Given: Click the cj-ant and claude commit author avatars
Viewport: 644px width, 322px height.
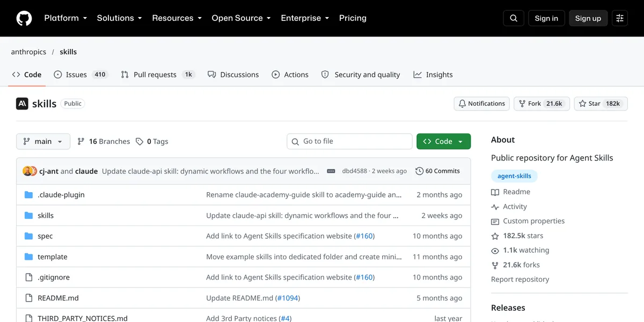Looking at the screenshot, I should (30, 171).
